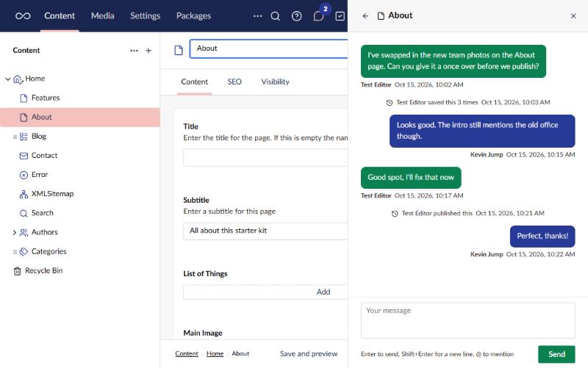Open the header more options ellipsis

point(258,15)
